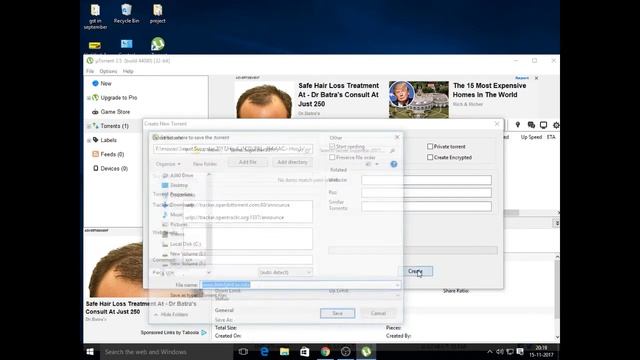Toggle the Start seeding checkbox
This screenshot has width=640, height=360.
pos(332,146)
